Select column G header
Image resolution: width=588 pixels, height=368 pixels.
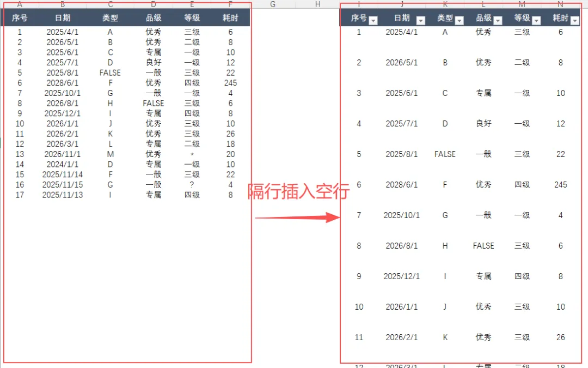click(x=273, y=4)
